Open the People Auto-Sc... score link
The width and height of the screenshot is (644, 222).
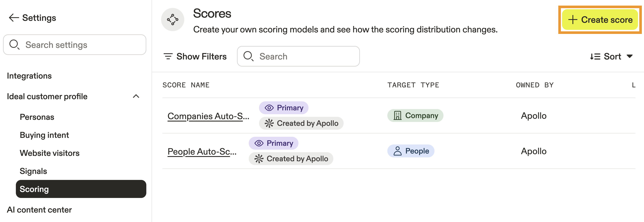click(202, 152)
